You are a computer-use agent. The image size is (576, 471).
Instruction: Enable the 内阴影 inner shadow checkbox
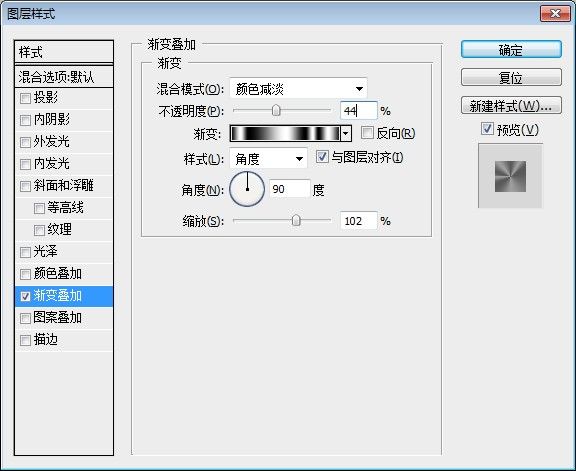tap(25, 121)
